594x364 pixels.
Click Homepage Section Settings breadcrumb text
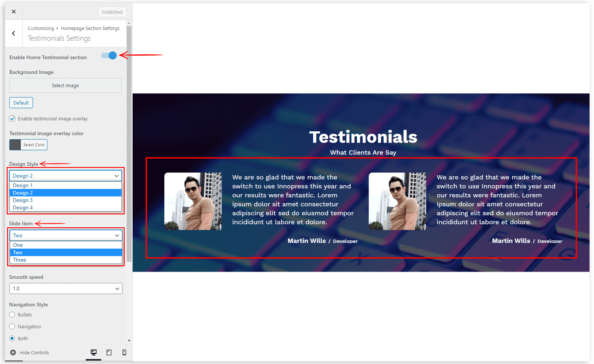[x=90, y=29]
